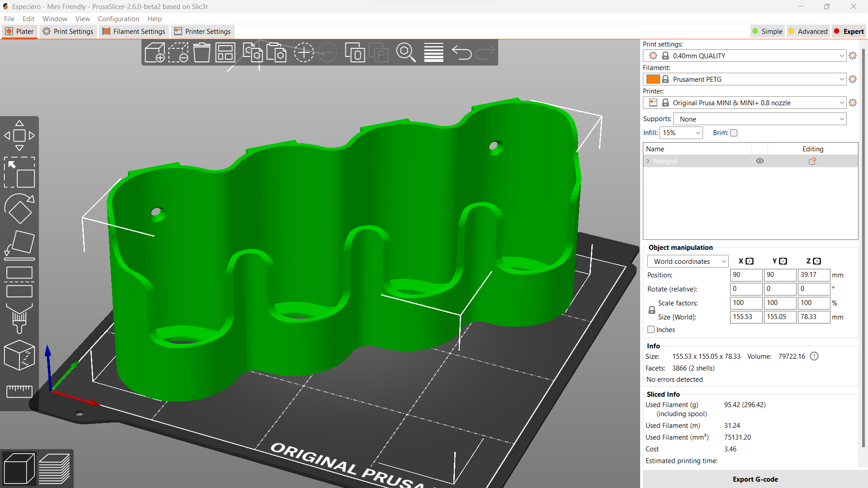Switch to Simple mode
The image size is (868, 488).
tap(767, 32)
